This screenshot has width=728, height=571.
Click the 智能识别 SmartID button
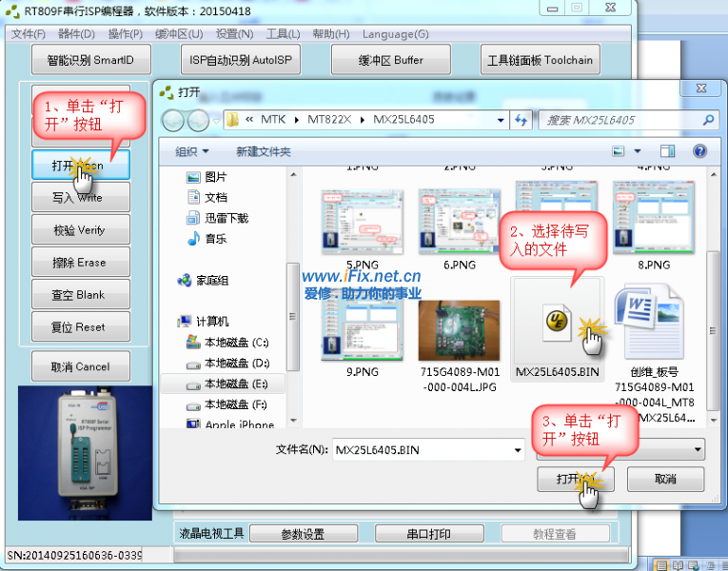click(91, 60)
